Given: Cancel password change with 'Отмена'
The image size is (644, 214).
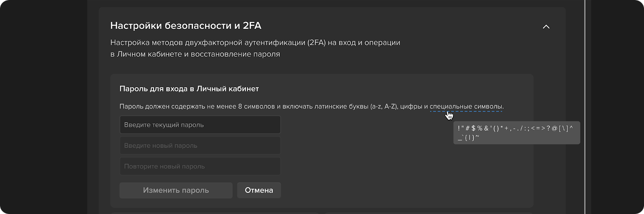Looking at the screenshot, I should pos(259,190).
